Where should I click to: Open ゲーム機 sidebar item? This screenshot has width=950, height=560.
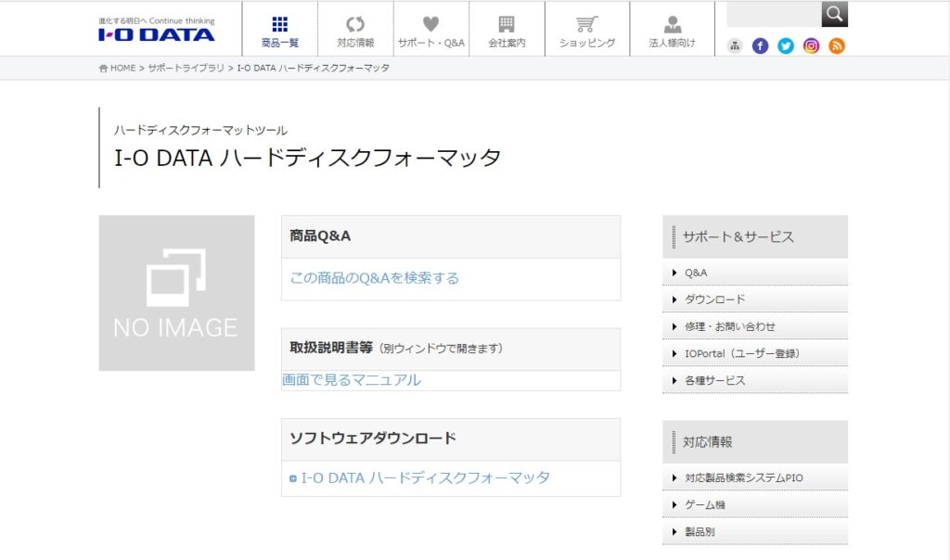[755, 504]
